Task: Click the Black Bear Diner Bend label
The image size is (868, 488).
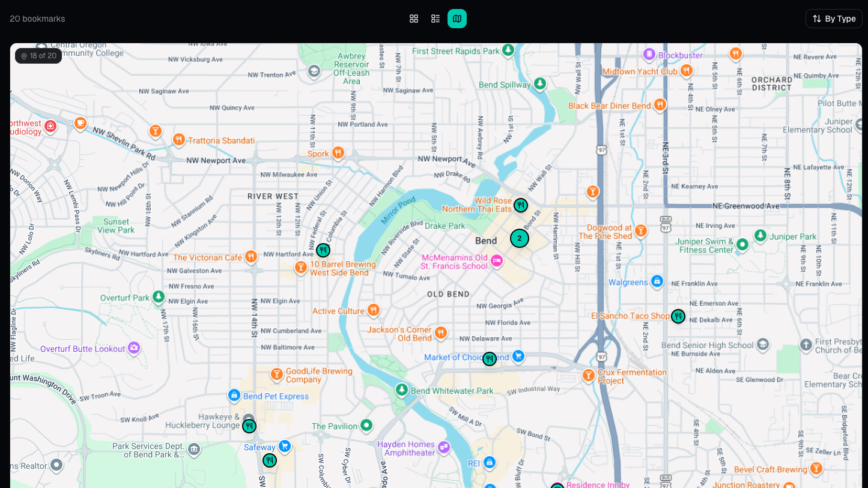Action: pyautogui.click(x=610, y=106)
